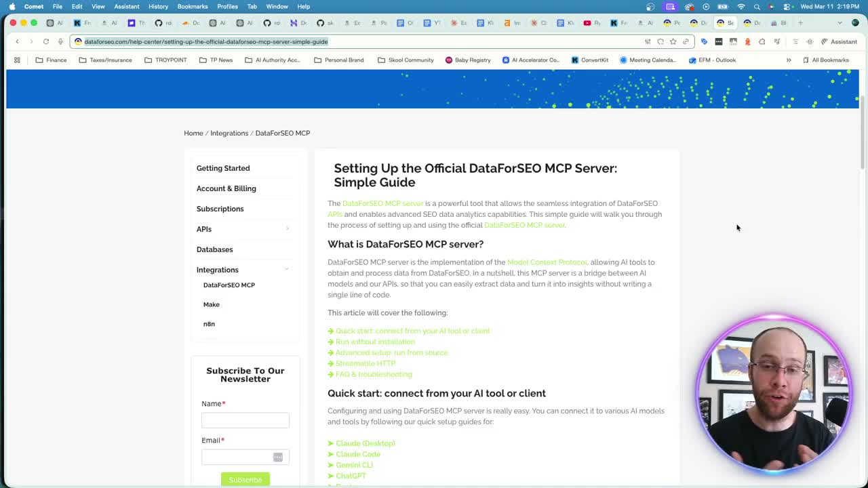Open macOS Spotlight search icon
The width and height of the screenshot is (868, 488).
(x=757, y=7)
